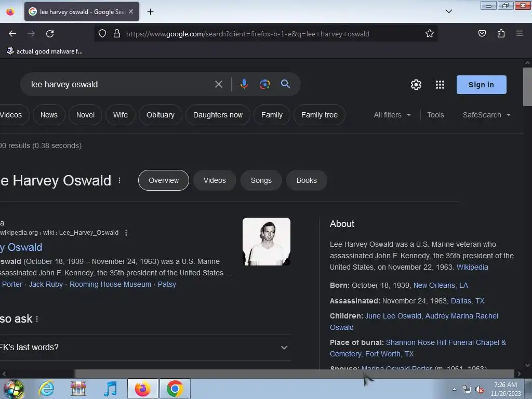532x399 pixels.
Task: Reload the current page
Action: [x=50, y=34]
